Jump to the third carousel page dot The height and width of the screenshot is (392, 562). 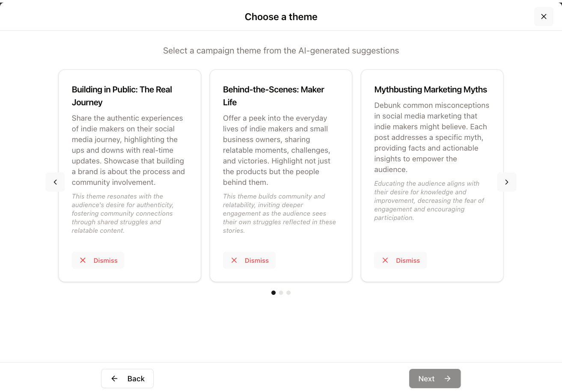coord(288,293)
